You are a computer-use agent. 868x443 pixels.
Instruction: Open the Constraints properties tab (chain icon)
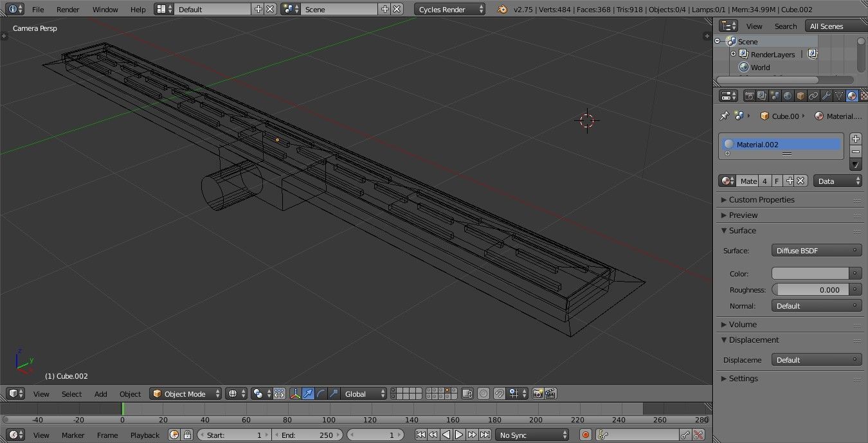(x=813, y=96)
